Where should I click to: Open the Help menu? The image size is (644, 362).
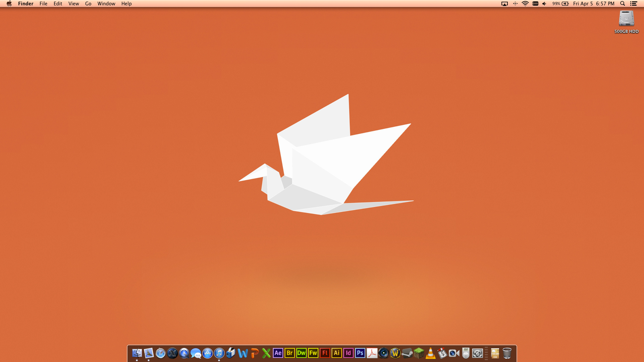click(x=126, y=4)
